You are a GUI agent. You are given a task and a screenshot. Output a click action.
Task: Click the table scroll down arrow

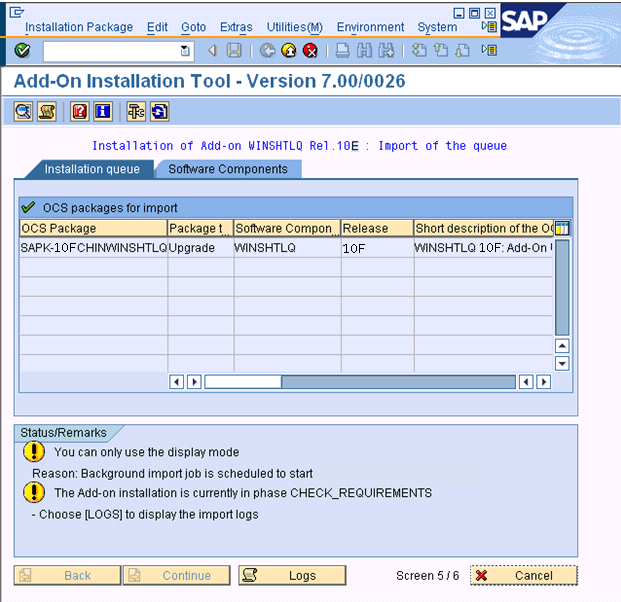pyautogui.click(x=562, y=363)
